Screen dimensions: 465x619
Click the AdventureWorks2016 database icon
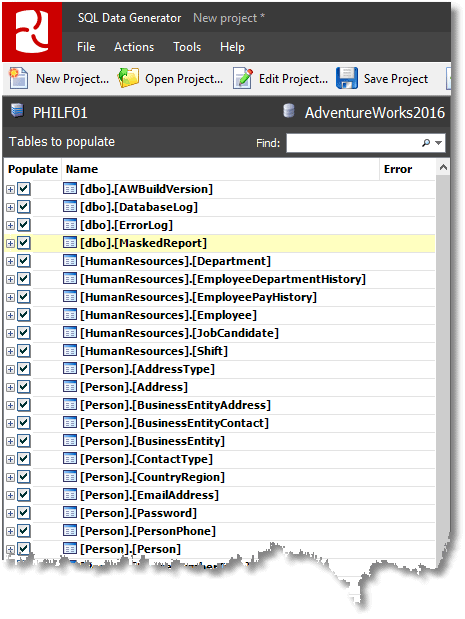[289, 111]
